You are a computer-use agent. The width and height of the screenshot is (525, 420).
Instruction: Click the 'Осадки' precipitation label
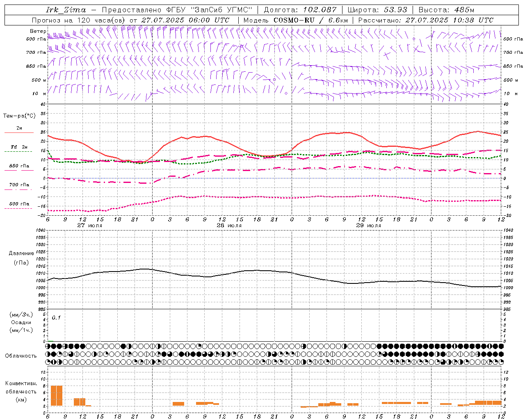tap(21, 322)
